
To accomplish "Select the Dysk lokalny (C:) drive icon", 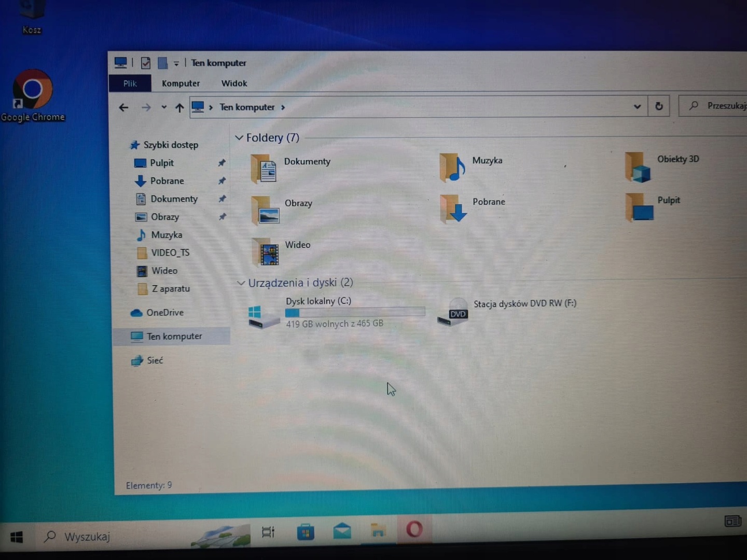I will [x=263, y=317].
